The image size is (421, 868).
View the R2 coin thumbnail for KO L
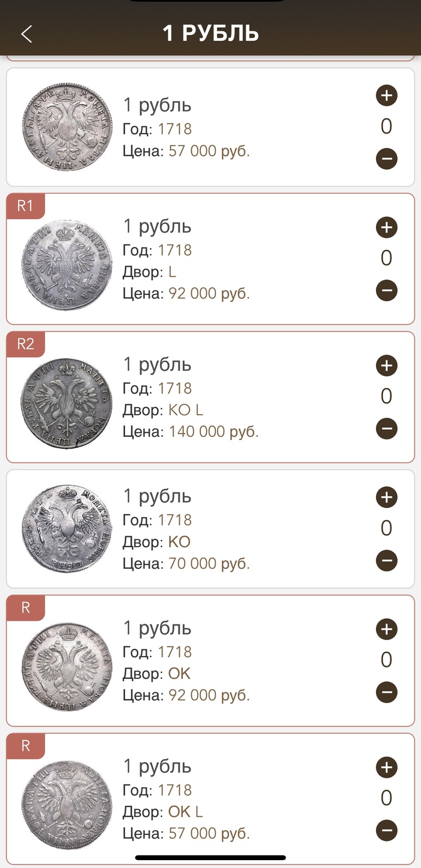67,402
